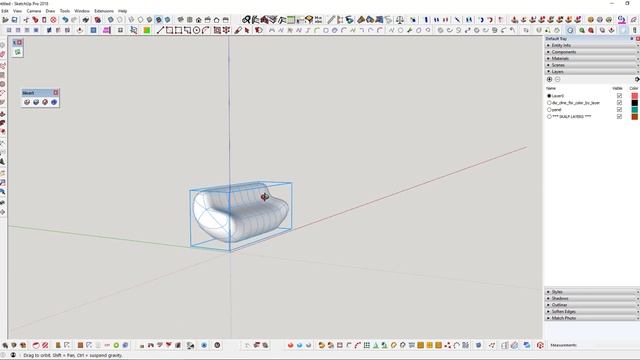
Task: Click the Save disk icon in toolbar
Action: 14,20
